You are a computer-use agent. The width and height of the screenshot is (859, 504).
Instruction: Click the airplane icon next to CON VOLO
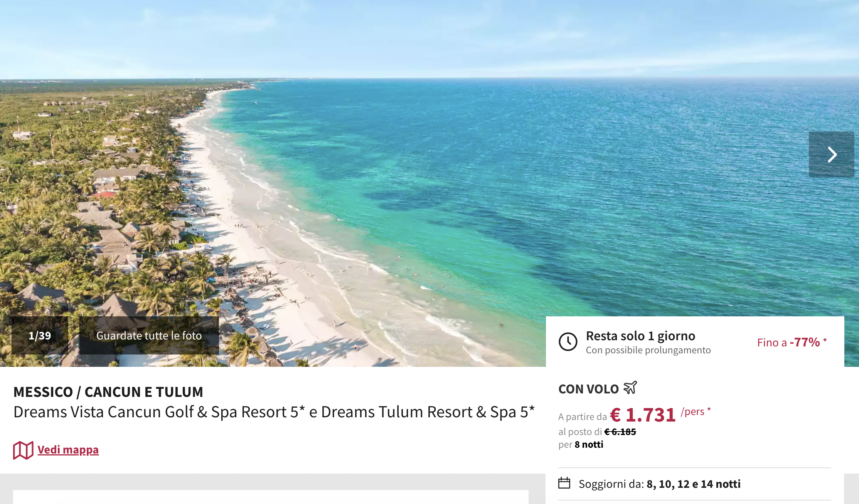(630, 388)
